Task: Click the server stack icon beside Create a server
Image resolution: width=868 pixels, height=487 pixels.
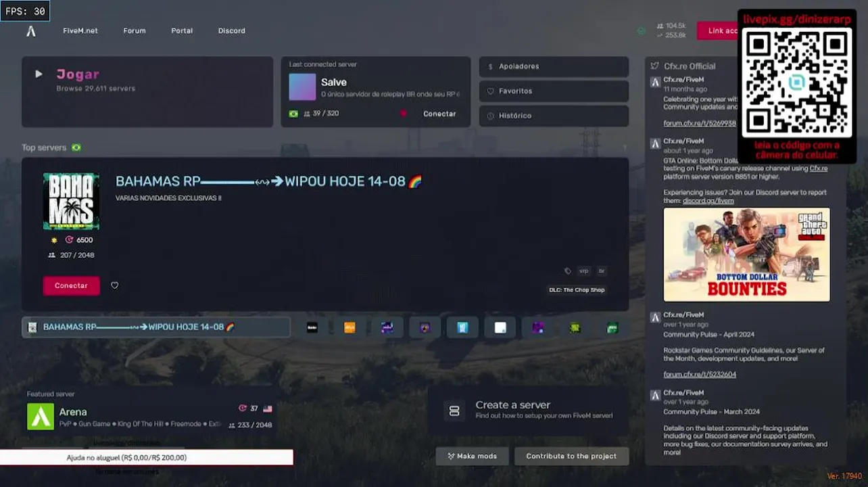Action: point(454,411)
